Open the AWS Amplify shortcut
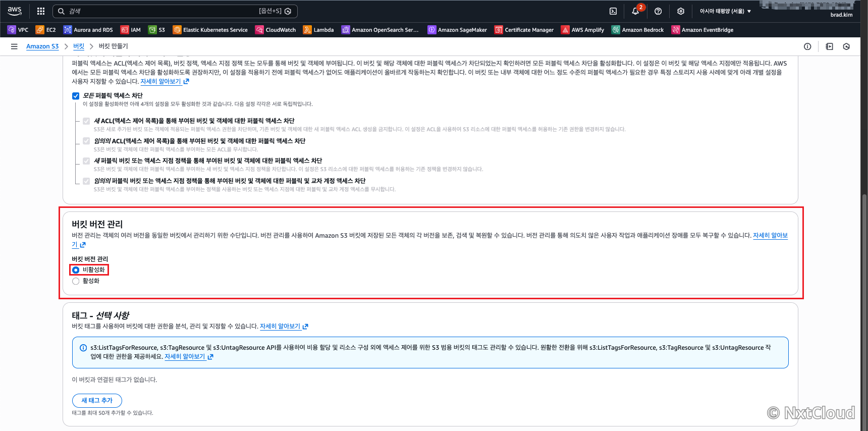This screenshot has width=868, height=431. 583,30
